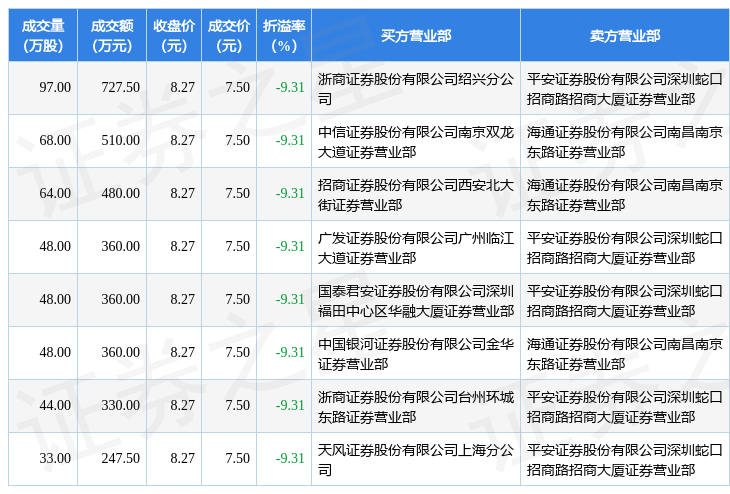Click the 卖方营业部 column header
Viewport: 730px width, 494px height.
point(625,35)
